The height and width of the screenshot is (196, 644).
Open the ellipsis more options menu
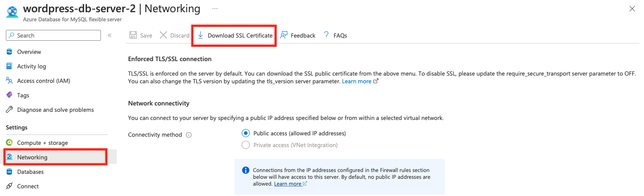[x=215, y=9]
